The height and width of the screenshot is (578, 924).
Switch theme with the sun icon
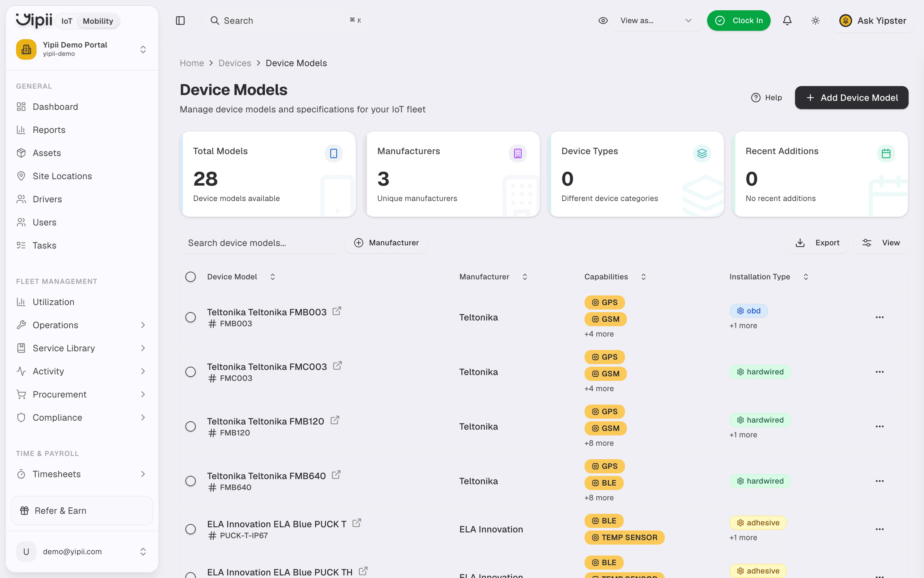(815, 21)
